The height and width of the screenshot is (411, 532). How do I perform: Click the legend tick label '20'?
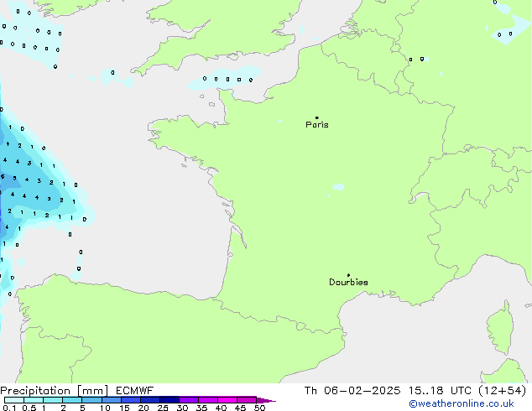(143, 408)
